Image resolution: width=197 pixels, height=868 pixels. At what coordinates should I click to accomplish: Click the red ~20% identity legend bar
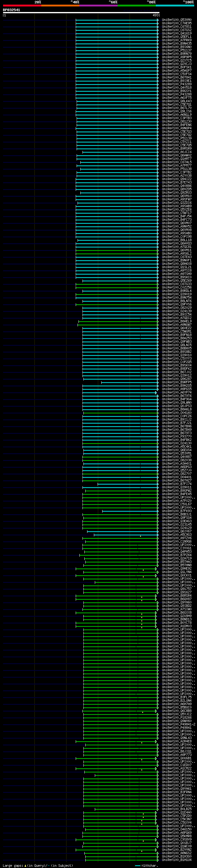[22, 6]
